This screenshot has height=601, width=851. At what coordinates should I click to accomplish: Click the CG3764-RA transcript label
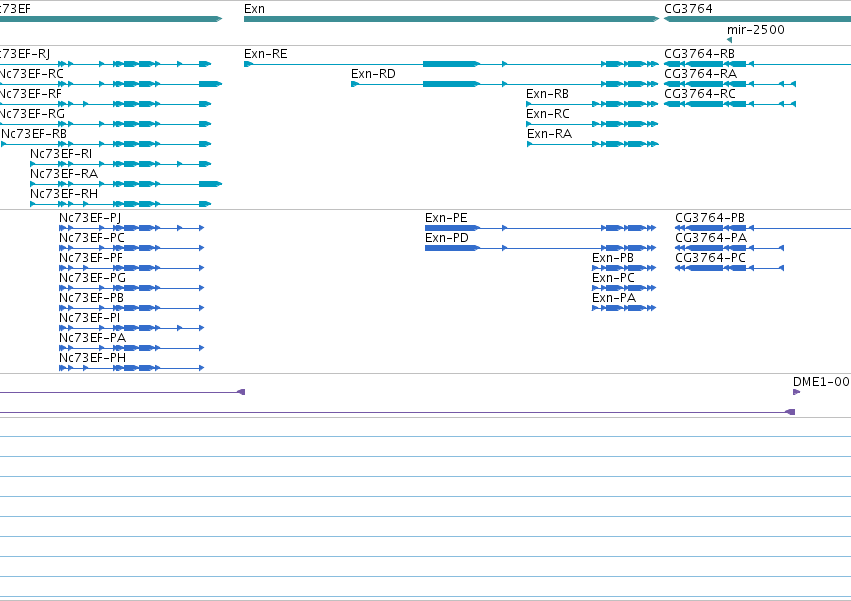[701, 74]
